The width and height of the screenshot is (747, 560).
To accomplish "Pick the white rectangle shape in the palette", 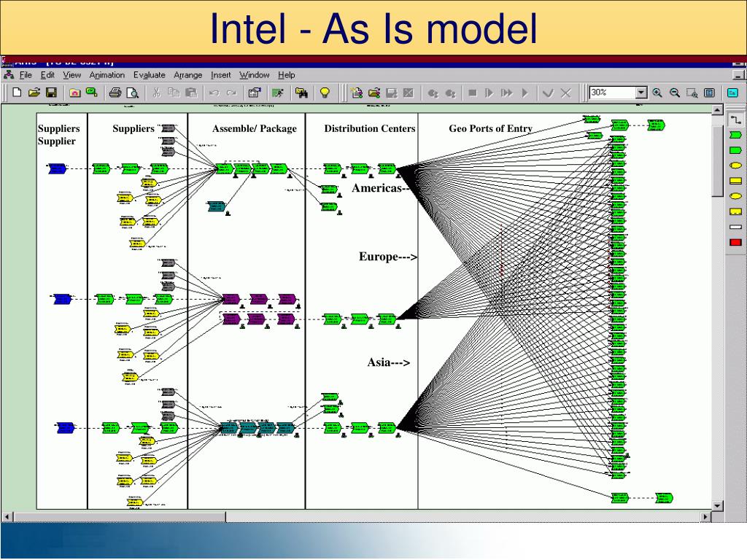I will pos(735,227).
